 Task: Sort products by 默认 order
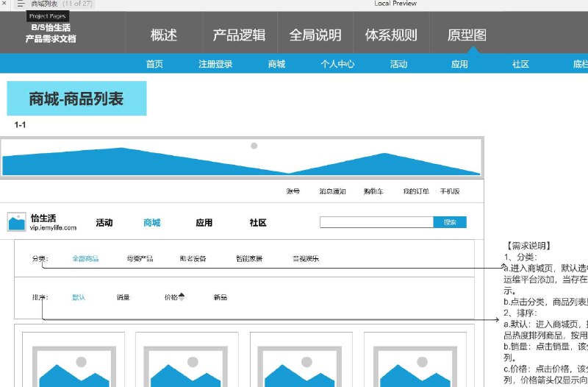tap(79, 297)
